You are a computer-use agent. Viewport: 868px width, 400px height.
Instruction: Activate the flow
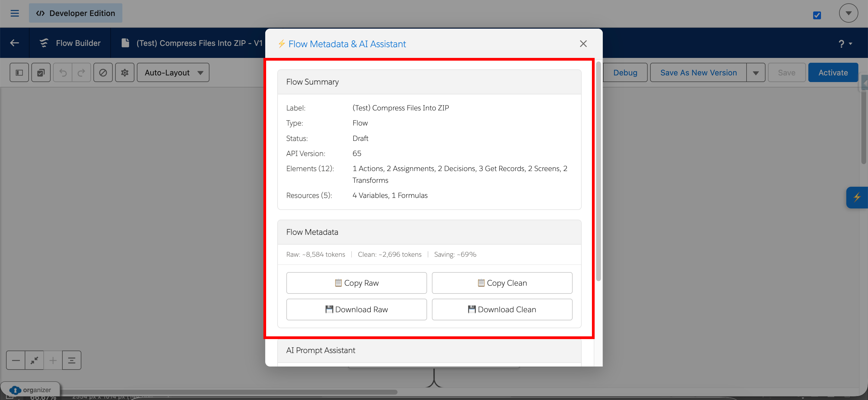tap(833, 72)
